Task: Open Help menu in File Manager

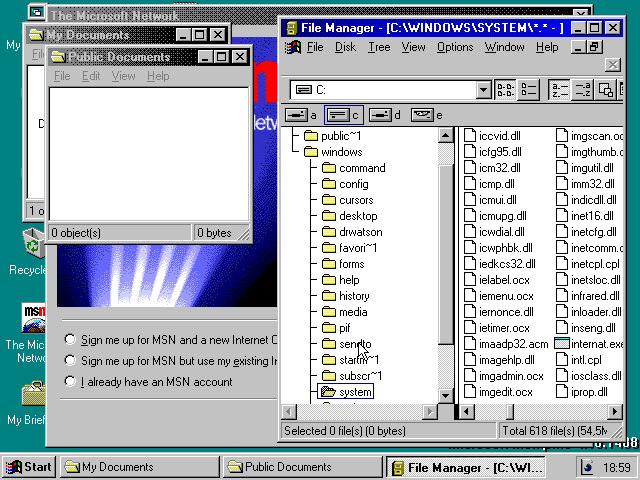Action: pyautogui.click(x=547, y=47)
